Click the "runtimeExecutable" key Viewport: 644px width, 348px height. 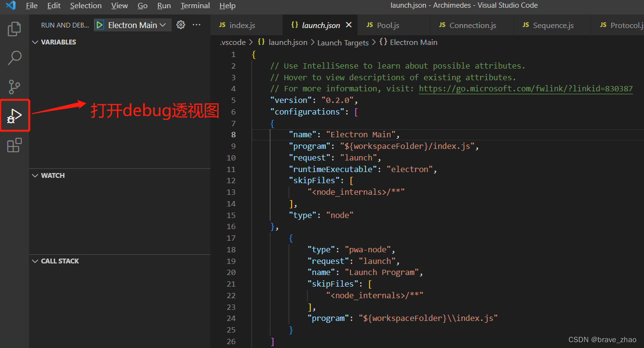point(333,170)
